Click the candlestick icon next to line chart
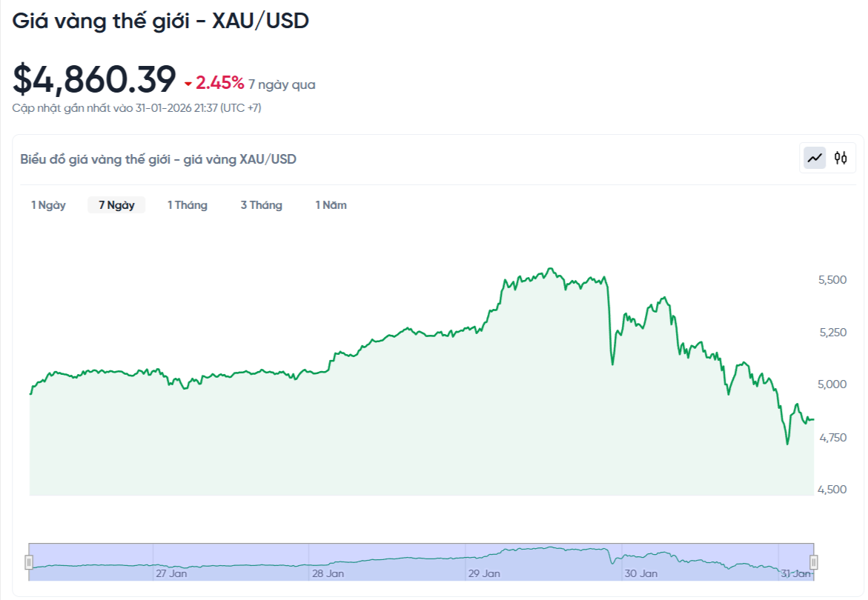The height and width of the screenshot is (600, 868). pos(840,157)
